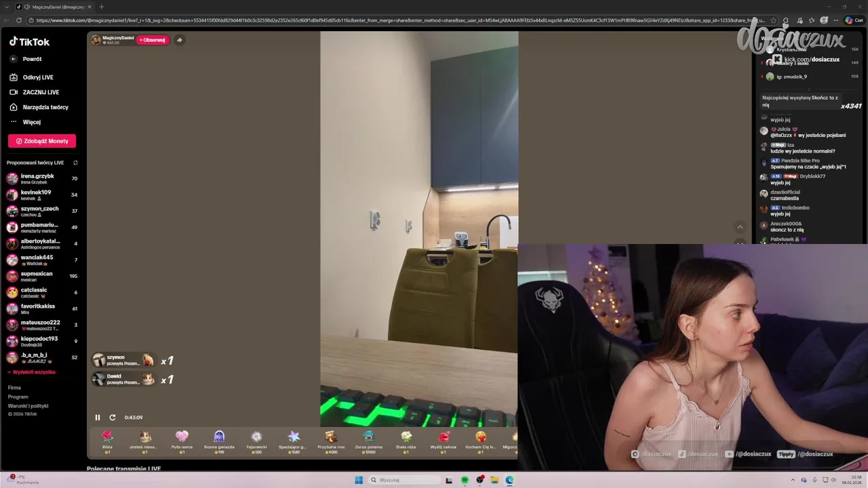Click the Wyszukaj taskbar search box
This screenshot has width=868, height=488.
pyautogui.click(x=403, y=480)
